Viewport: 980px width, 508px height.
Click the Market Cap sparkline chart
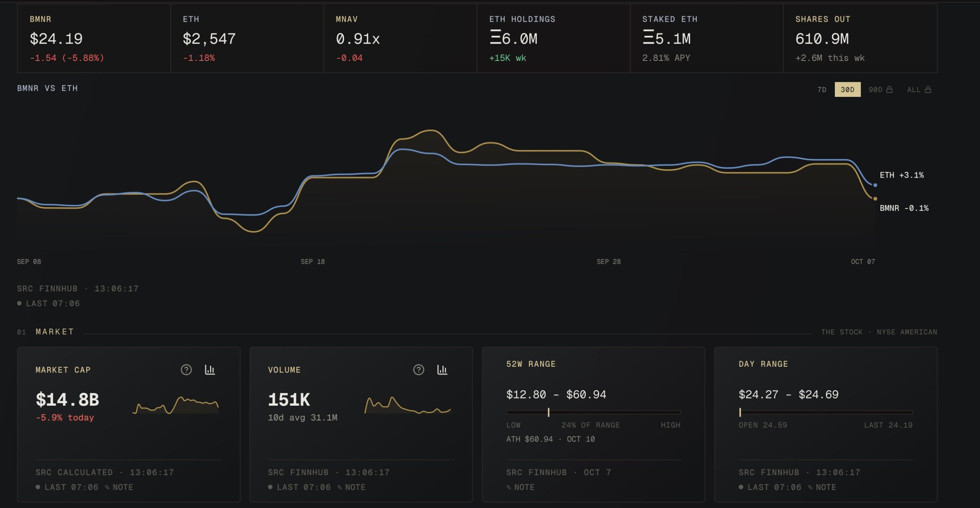pos(175,405)
